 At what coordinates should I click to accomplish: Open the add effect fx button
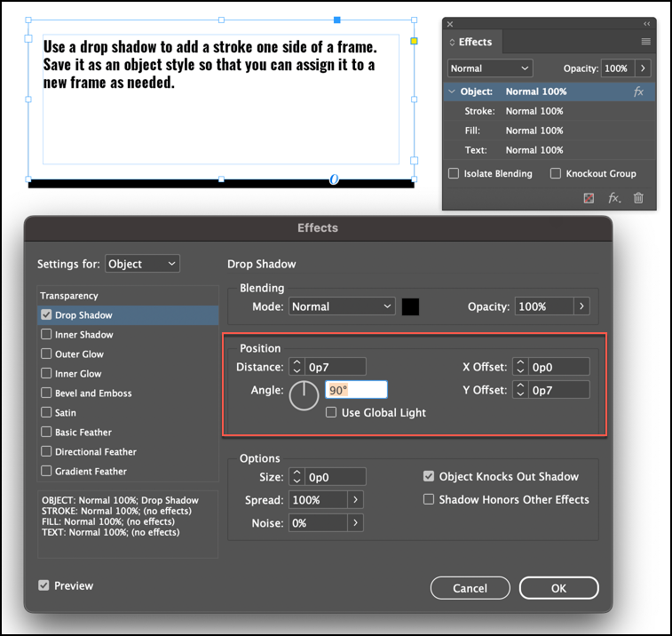(614, 198)
